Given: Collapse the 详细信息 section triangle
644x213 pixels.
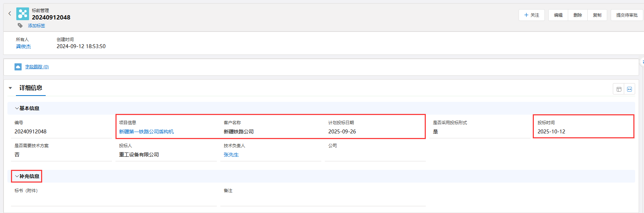Looking at the screenshot, I should point(10,88).
